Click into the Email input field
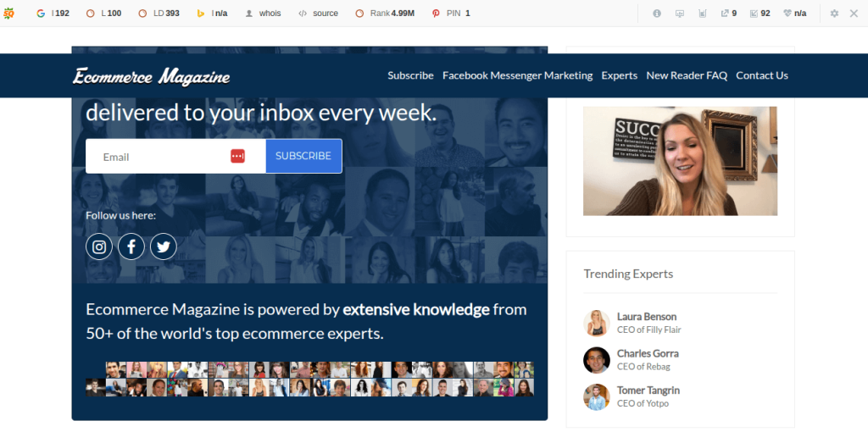The height and width of the screenshot is (432, 868). click(175, 157)
